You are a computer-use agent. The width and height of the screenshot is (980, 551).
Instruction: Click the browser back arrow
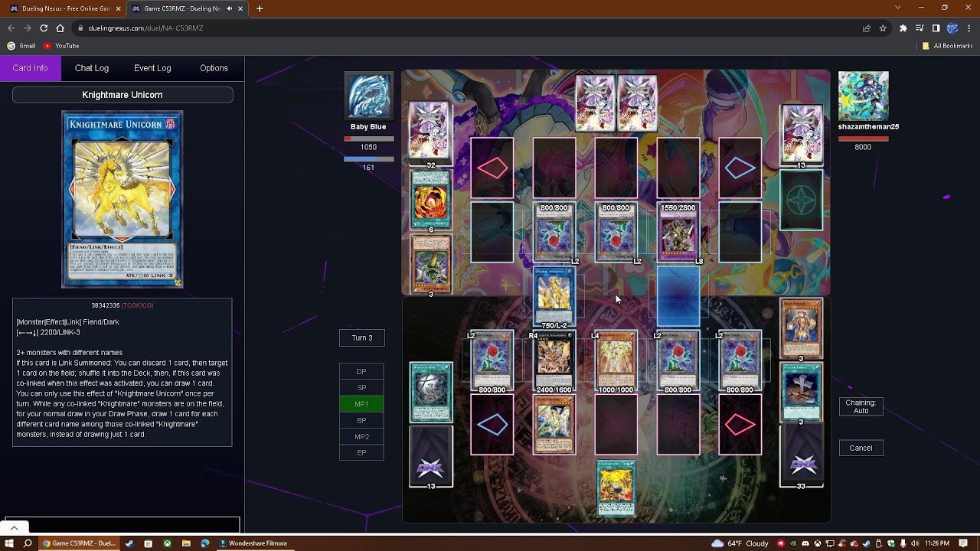pos(11,28)
